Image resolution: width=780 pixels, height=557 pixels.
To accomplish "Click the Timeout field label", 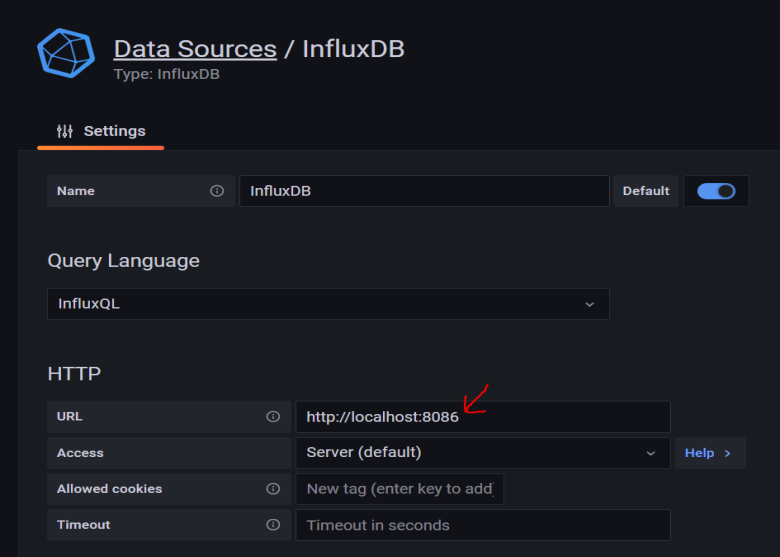I will 84,525.
